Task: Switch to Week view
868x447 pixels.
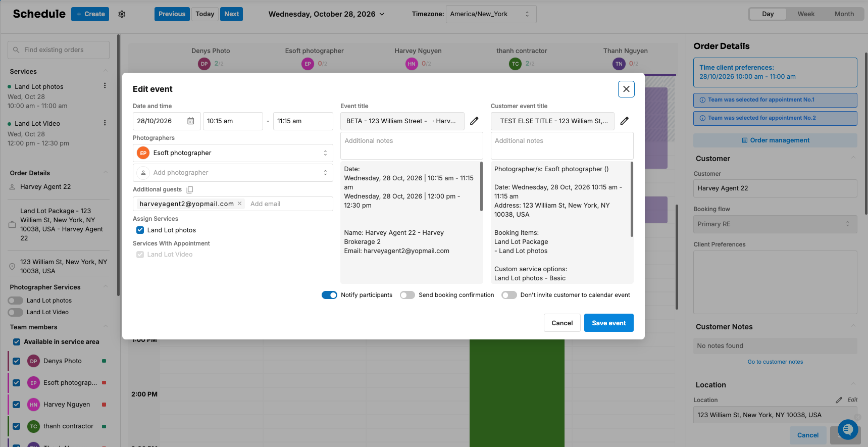Action: coord(806,14)
